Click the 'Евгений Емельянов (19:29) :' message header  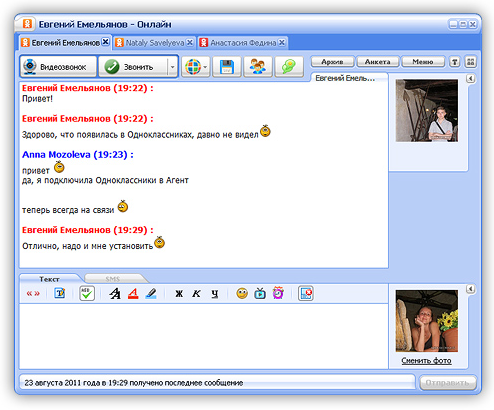click(x=88, y=230)
